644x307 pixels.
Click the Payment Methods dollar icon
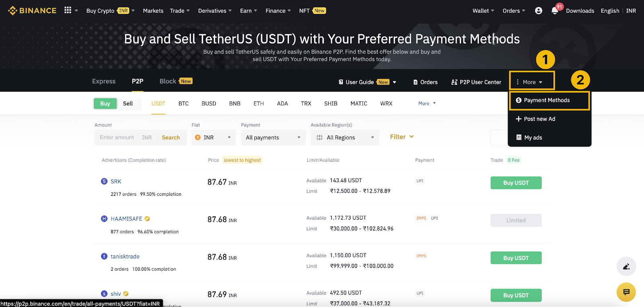tap(519, 100)
